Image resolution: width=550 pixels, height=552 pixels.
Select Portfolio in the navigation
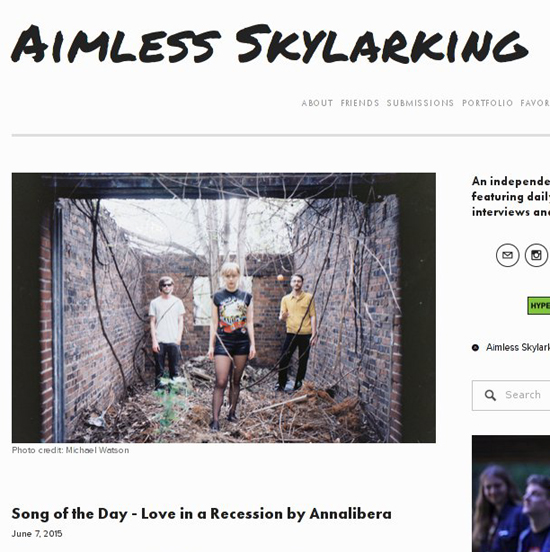point(487,103)
